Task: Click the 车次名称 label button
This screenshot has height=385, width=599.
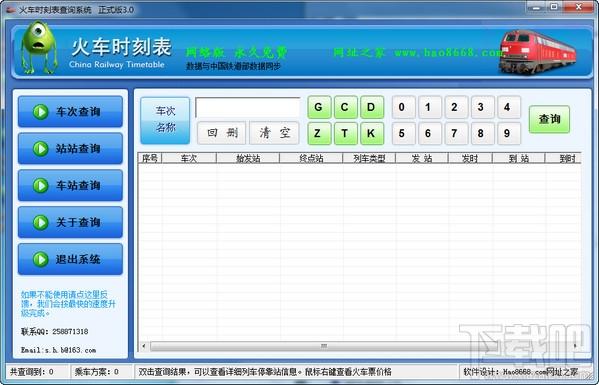Action: tap(165, 120)
